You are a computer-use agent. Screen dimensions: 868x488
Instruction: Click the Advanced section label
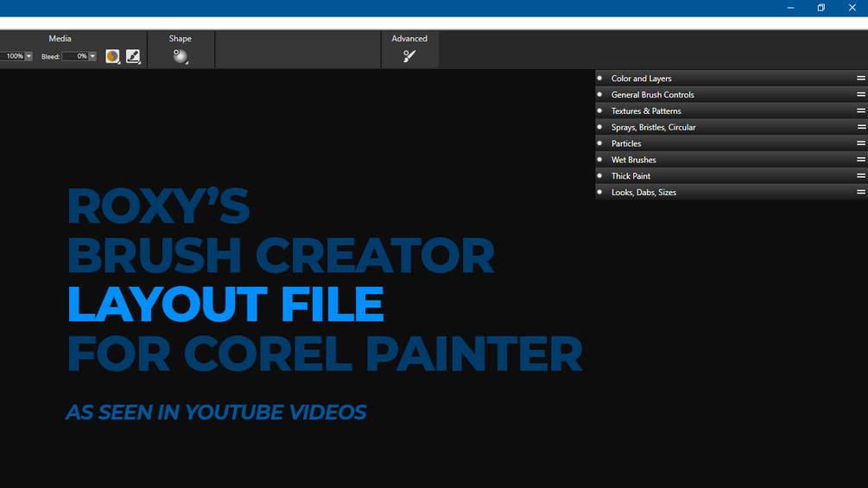[x=409, y=38]
